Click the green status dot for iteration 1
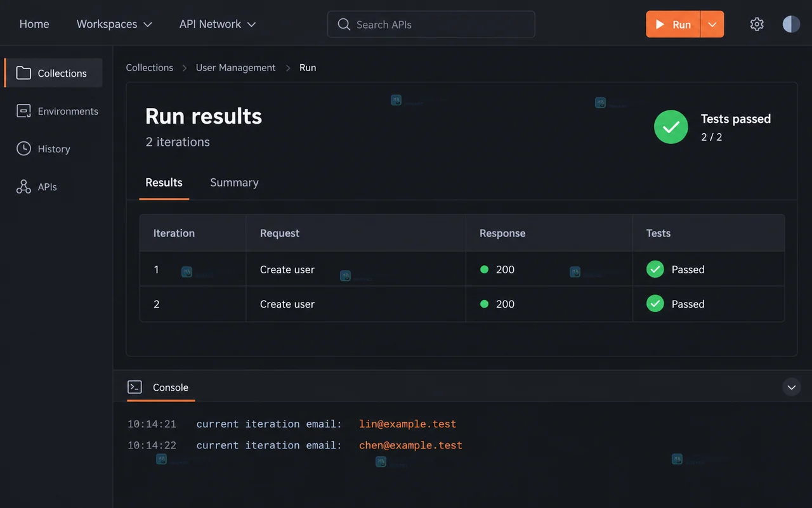The height and width of the screenshot is (508, 812). (485, 270)
